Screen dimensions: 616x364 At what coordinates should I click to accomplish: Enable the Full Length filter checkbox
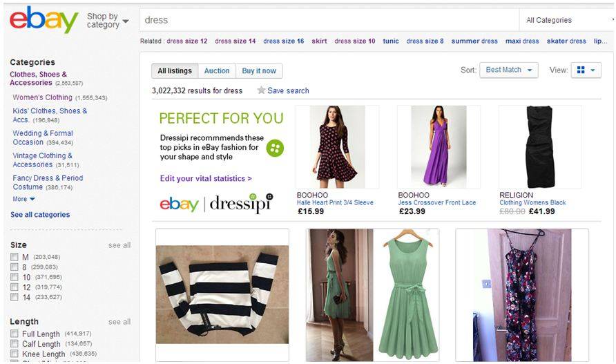(x=15, y=334)
